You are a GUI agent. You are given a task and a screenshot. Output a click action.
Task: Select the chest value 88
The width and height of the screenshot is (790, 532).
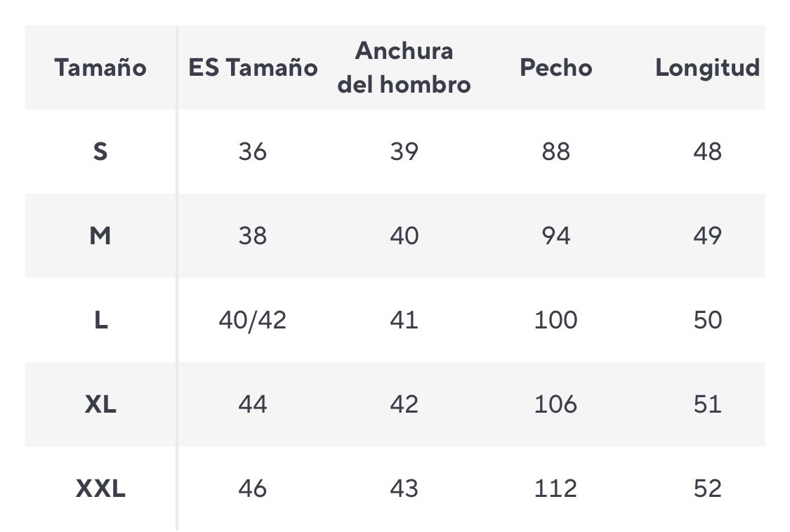pyautogui.click(x=555, y=152)
